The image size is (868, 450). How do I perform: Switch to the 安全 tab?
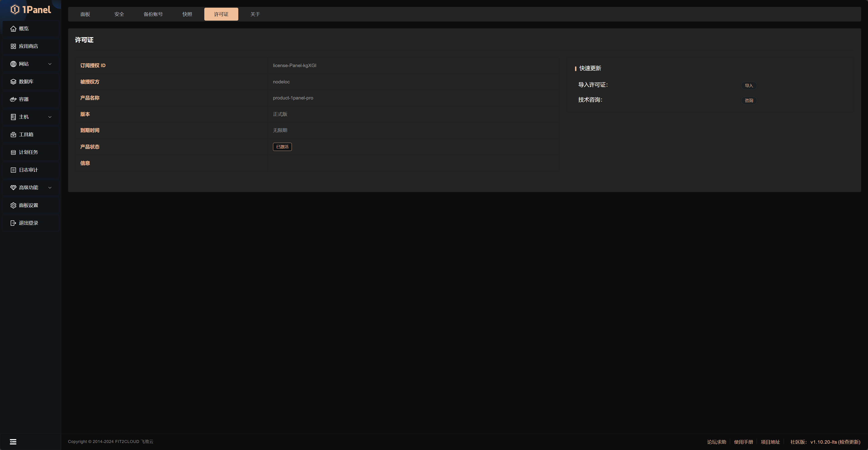[119, 14]
